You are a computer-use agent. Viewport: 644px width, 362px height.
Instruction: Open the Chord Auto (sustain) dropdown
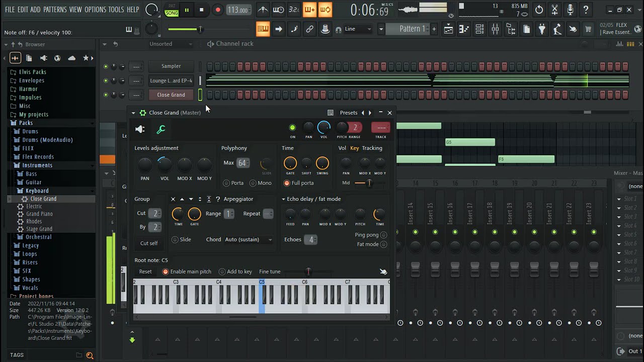coord(249,239)
